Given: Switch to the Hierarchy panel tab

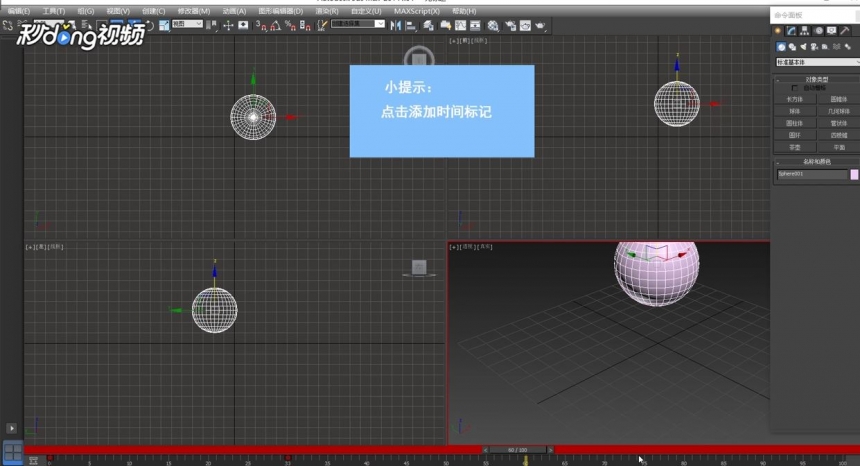Looking at the screenshot, I should pyautogui.click(x=805, y=31).
